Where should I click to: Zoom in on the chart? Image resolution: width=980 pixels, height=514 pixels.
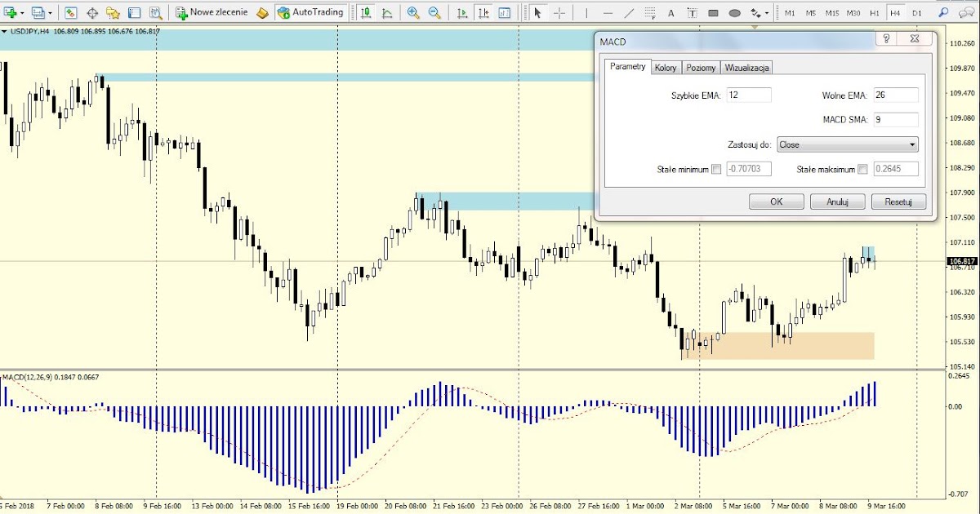[x=413, y=13]
